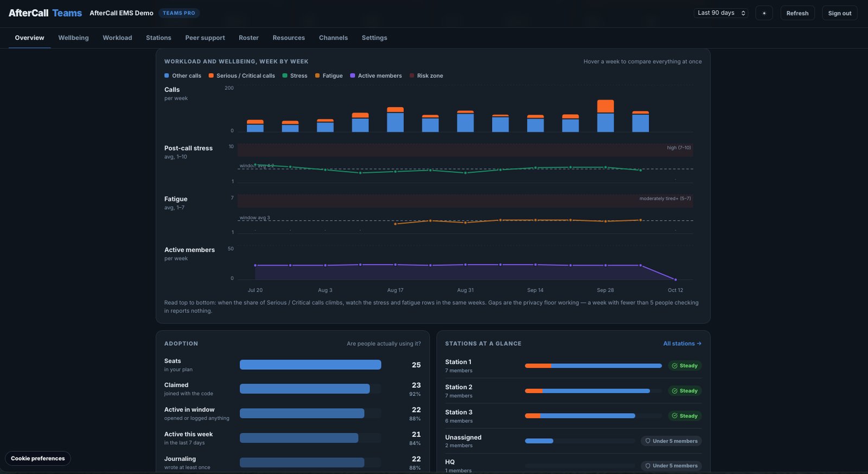Click the arrow icon in All stations link
This screenshot has width=868, height=474.
pyautogui.click(x=699, y=344)
